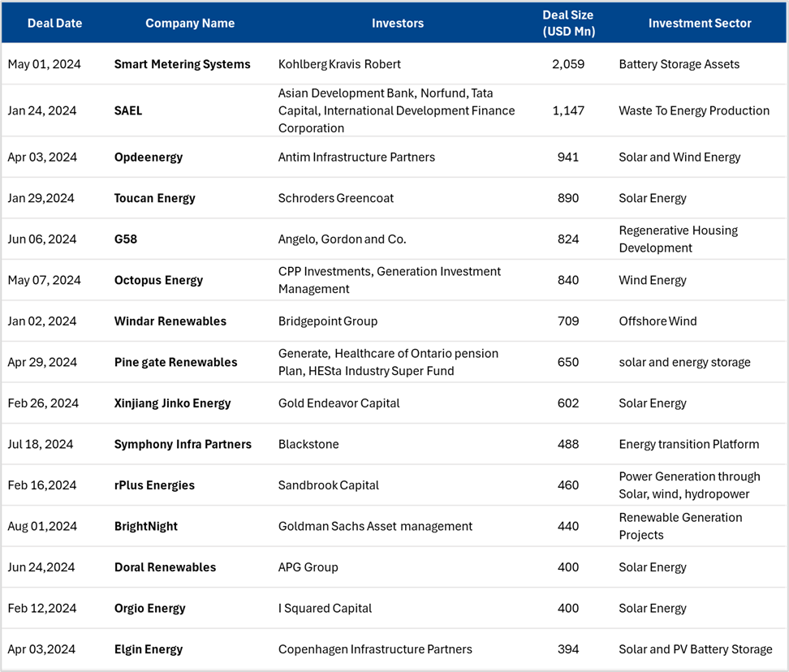Select sector "Battery Storage Assets"

pyautogui.click(x=679, y=64)
